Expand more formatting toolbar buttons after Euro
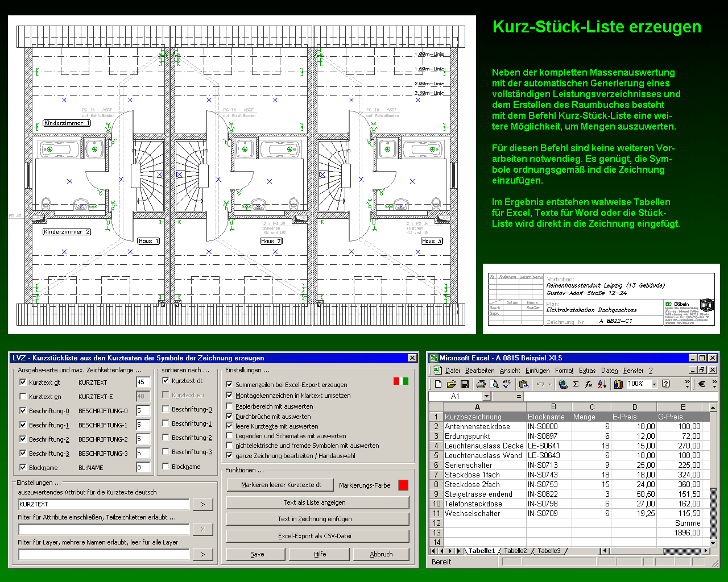Screen dimensions: 728x582 pyautogui.click(x=714, y=384)
